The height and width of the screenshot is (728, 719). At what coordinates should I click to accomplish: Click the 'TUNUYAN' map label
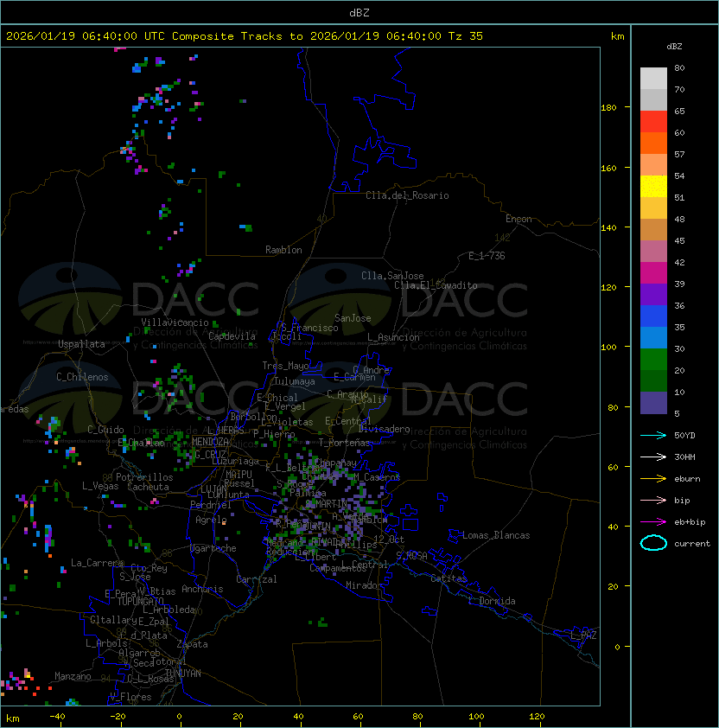pos(183,674)
